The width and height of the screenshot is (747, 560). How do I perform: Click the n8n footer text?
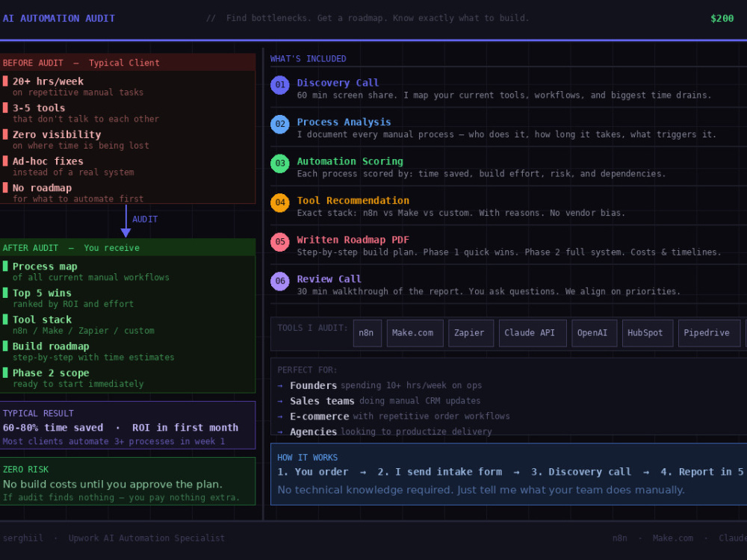pos(619,538)
